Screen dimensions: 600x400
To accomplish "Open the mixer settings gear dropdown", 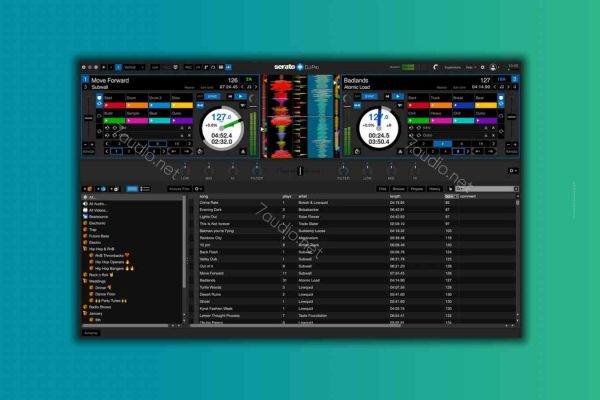I will pyautogui.click(x=514, y=171).
